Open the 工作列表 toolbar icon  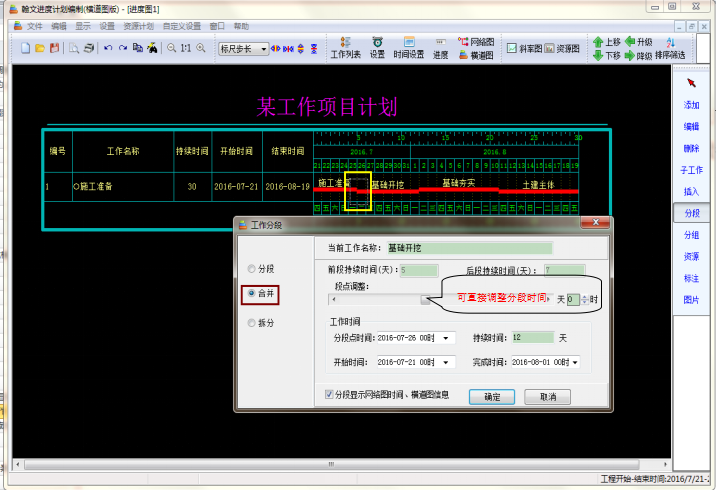coord(345,49)
